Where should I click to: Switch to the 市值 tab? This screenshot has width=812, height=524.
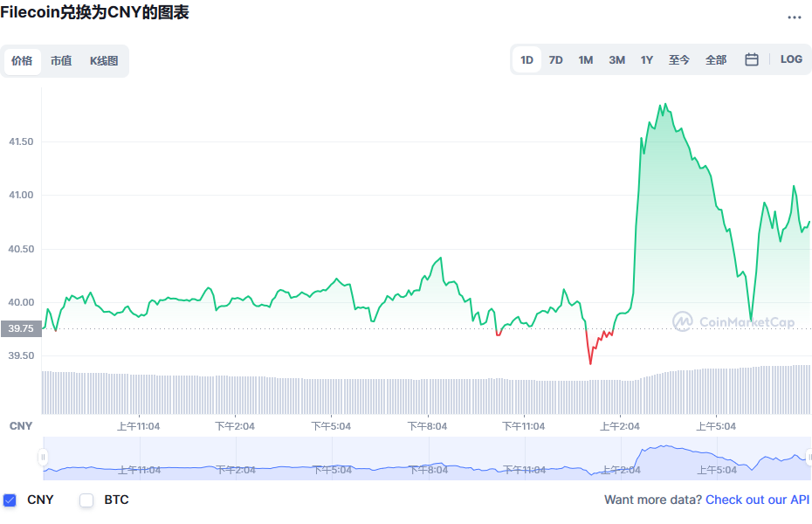61,61
